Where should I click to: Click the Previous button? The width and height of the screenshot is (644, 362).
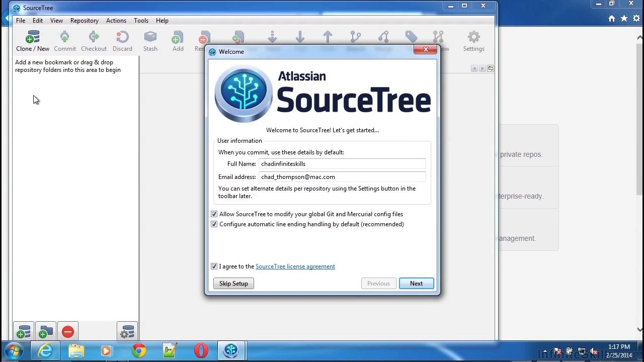[x=378, y=284]
